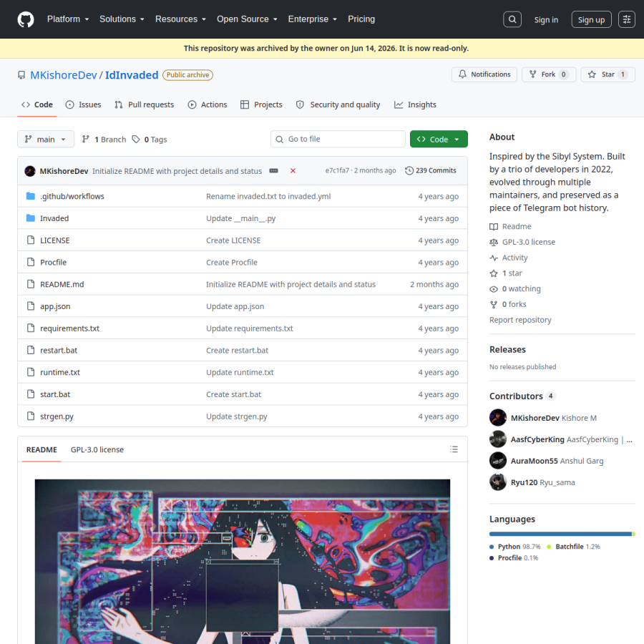Image resolution: width=644 pixels, height=644 pixels.
Task: Open app.json file
Action: point(55,306)
